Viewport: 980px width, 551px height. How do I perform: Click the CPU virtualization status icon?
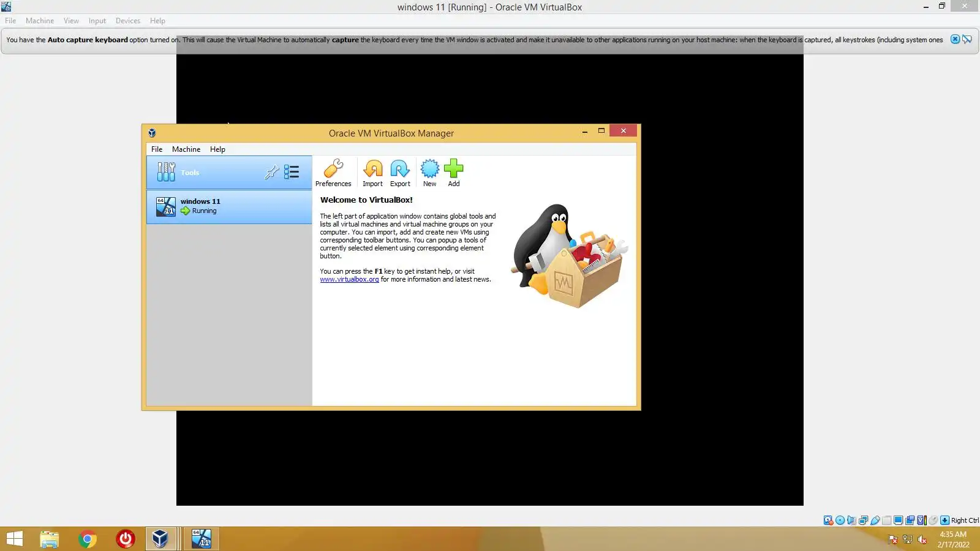pos(922,520)
